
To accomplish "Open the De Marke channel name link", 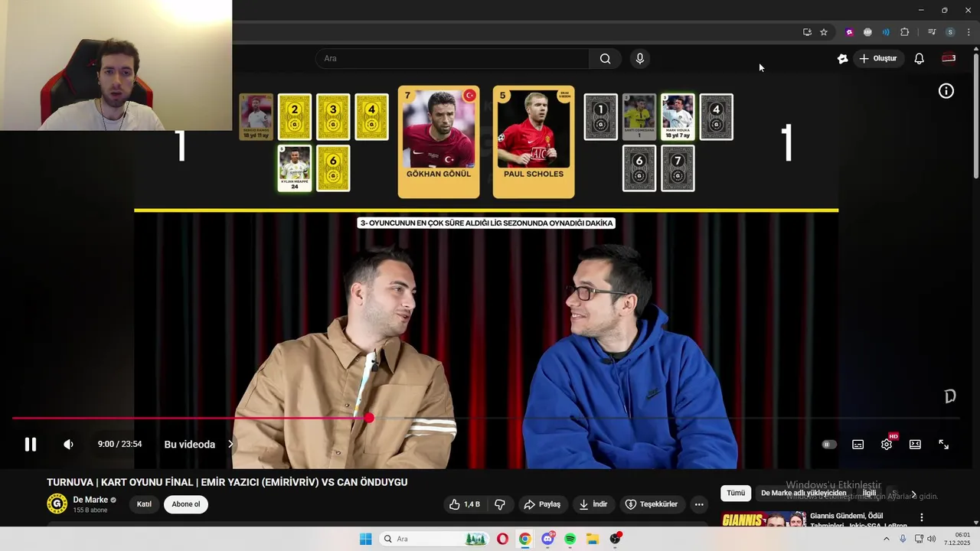I will pyautogui.click(x=90, y=500).
